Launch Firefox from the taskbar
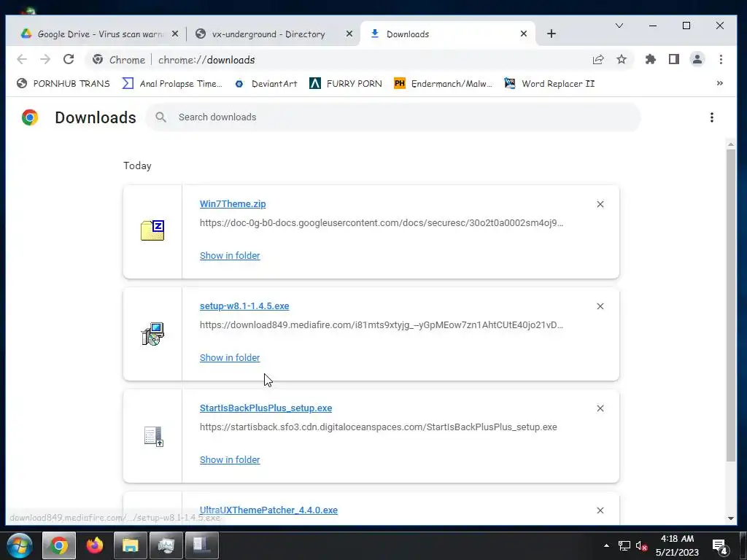 [94, 545]
